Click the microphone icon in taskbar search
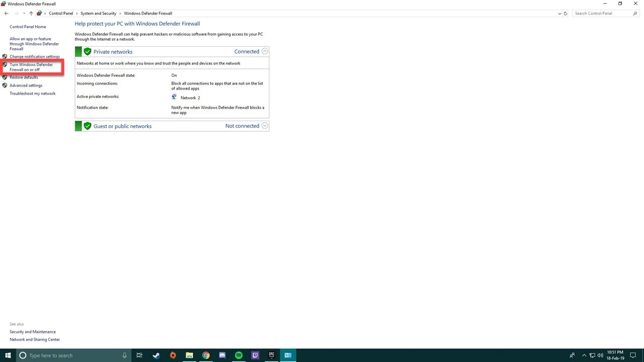The width and height of the screenshot is (644, 362). click(124, 355)
